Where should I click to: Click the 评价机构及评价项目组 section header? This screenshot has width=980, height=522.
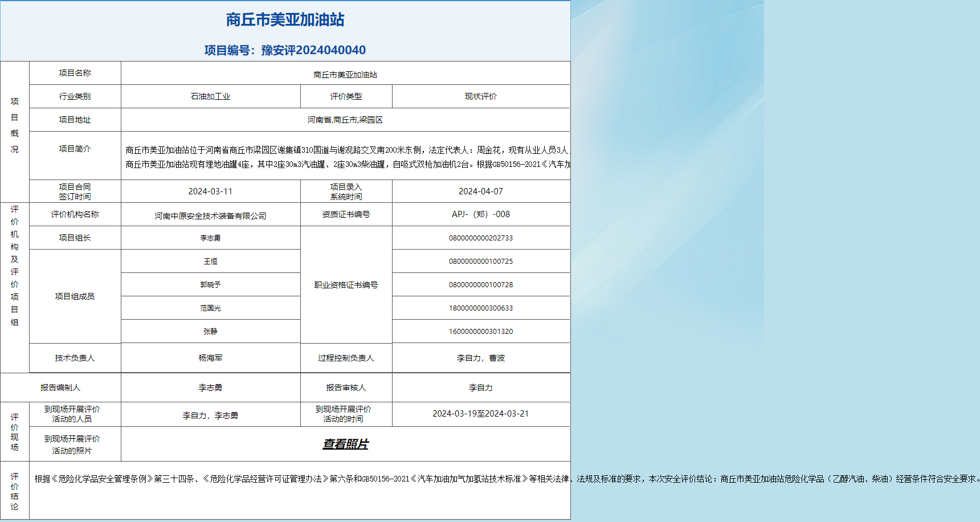pos(14,266)
